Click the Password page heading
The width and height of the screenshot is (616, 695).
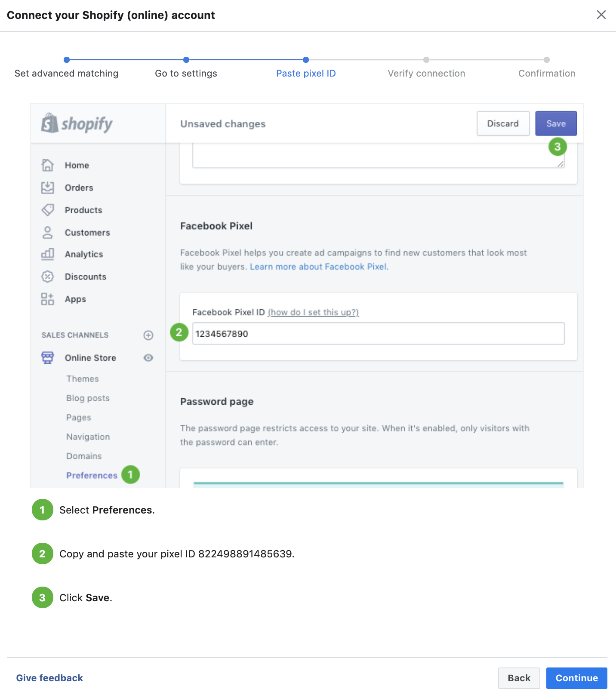tap(217, 402)
